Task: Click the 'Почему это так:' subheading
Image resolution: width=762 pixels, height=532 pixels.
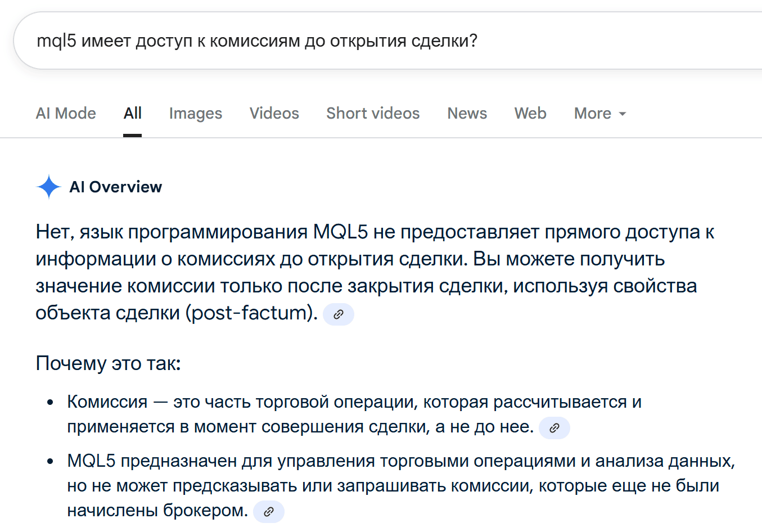Action: pos(108,363)
